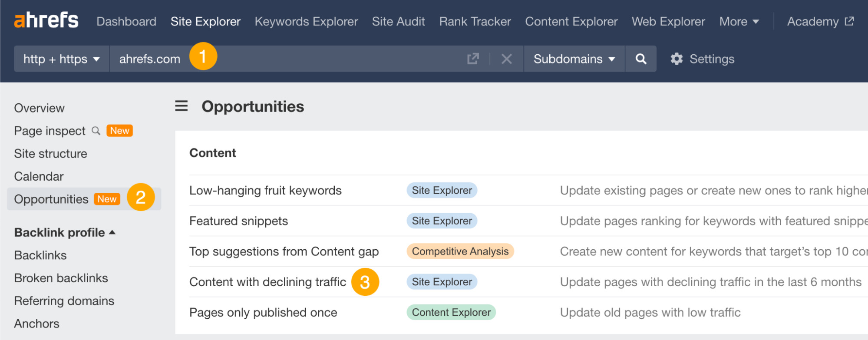Navigate to Content Explorer in top menu
The image size is (868, 340).
(571, 21)
